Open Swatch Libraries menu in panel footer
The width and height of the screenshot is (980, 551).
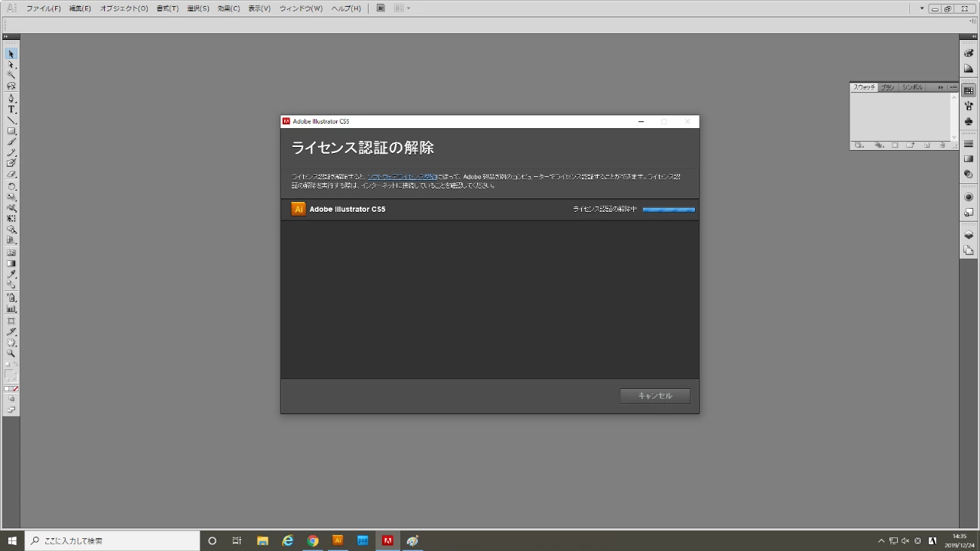coord(859,145)
